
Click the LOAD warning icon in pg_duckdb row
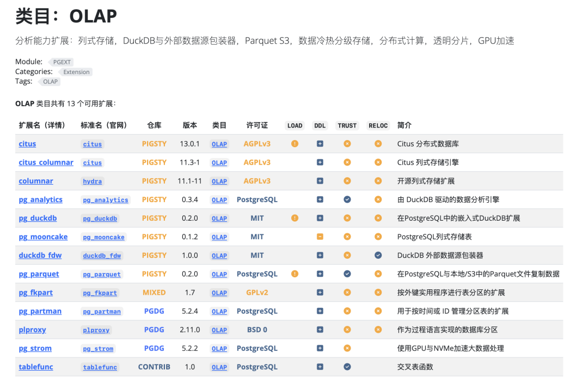295,218
